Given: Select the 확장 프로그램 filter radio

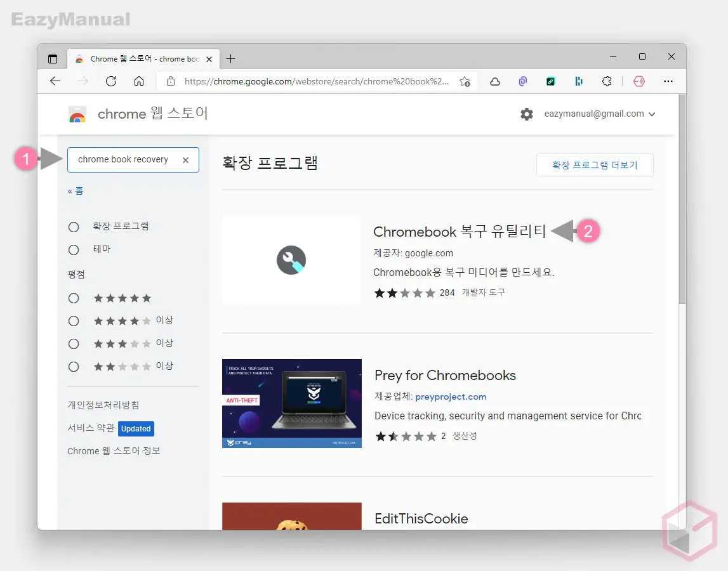Looking at the screenshot, I should pyautogui.click(x=74, y=227).
